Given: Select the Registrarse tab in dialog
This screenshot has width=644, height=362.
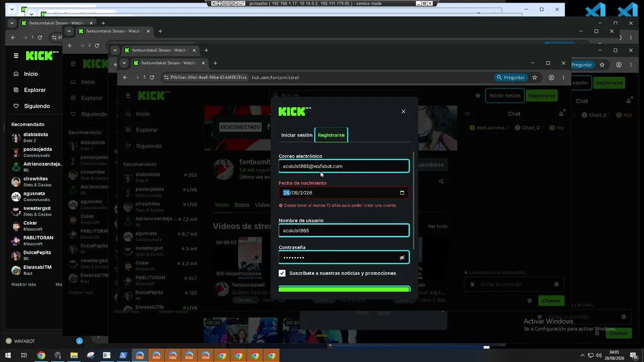Looking at the screenshot, I should (x=331, y=135).
